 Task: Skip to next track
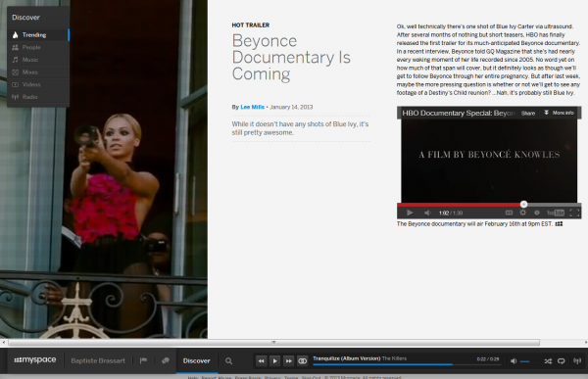(x=288, y=360)
